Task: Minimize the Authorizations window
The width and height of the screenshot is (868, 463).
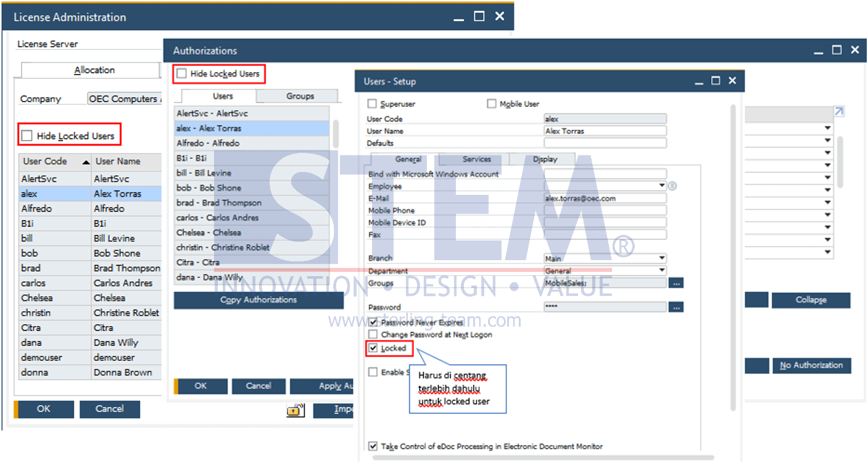Action: click(819, 51)
